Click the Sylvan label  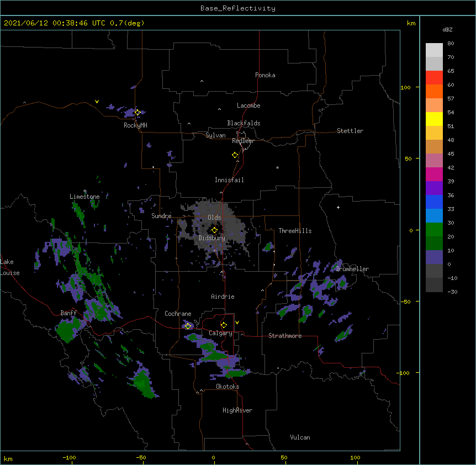215,135
